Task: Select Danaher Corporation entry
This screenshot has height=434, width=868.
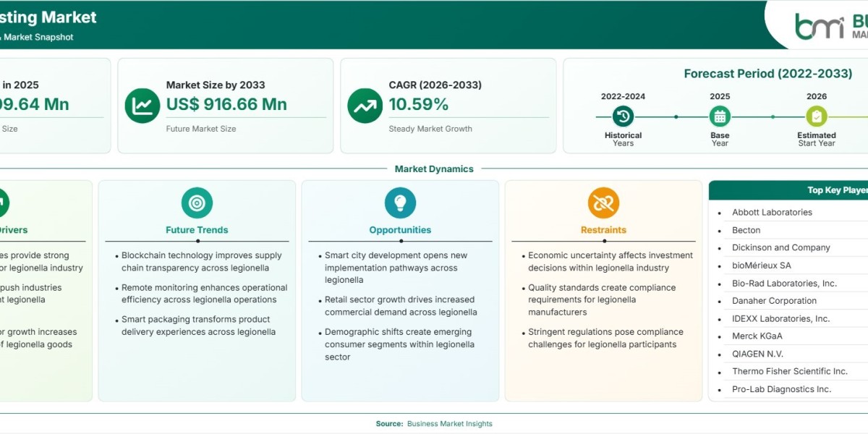Action: (774, 301)
